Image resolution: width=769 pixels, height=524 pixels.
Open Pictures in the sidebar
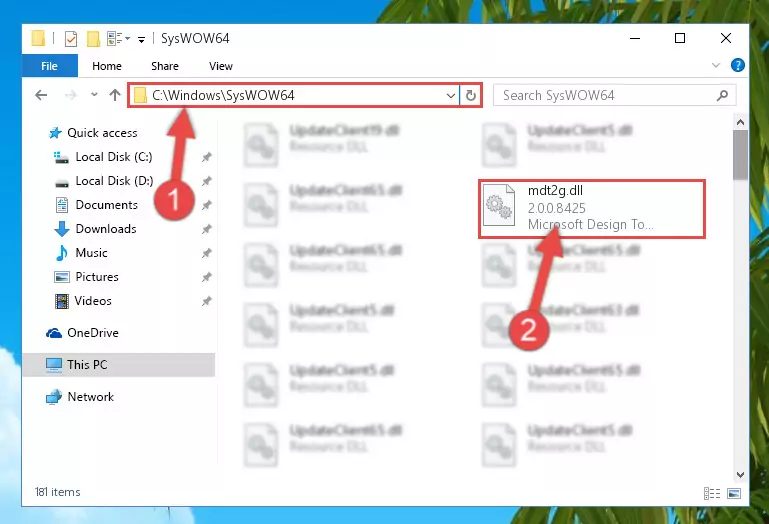tap(97, 277)
